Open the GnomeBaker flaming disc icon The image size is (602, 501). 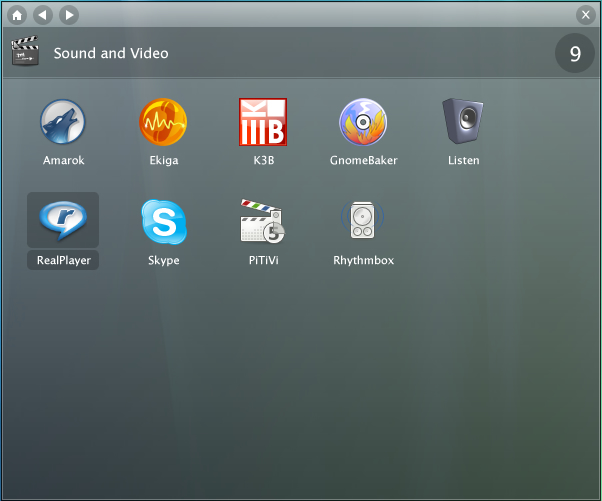[x=363, y=122]
